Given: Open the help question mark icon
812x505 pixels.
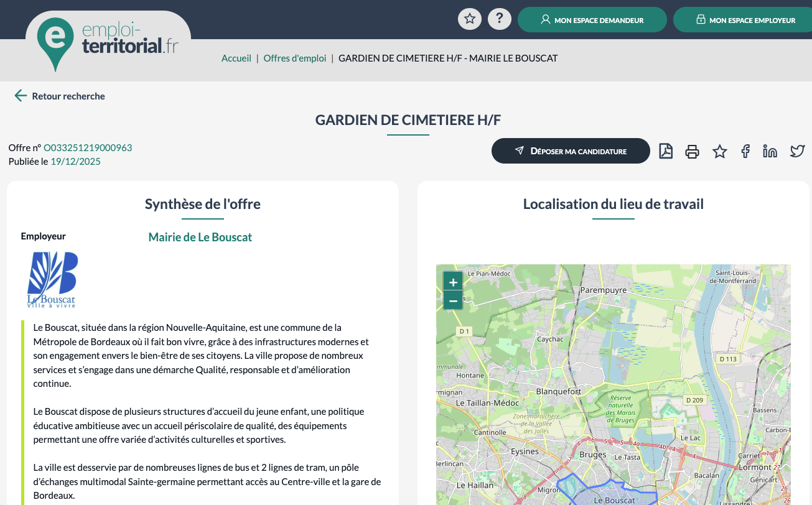Looking at the screenshot, I should tap(500, 19).
